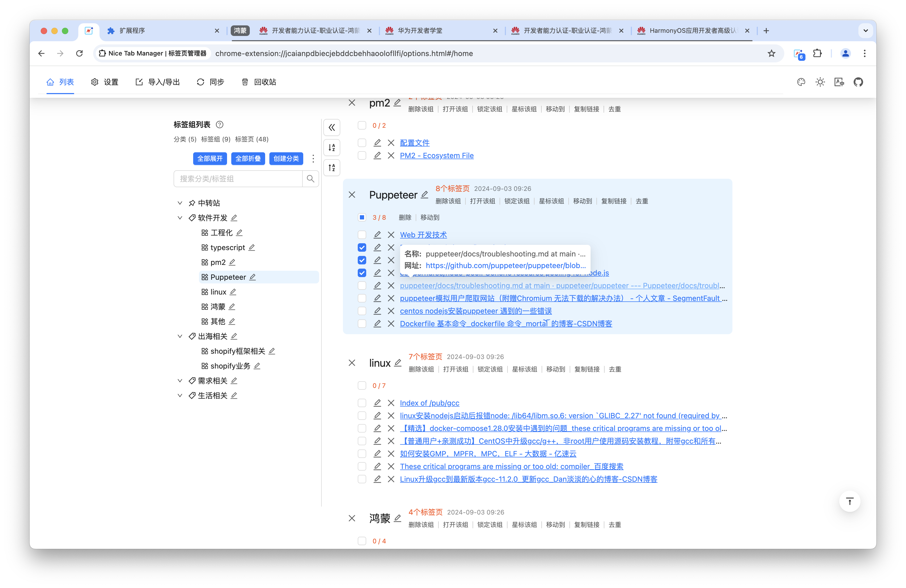Click the browser address bar URL
906x588 pixels.
point(344,54)
